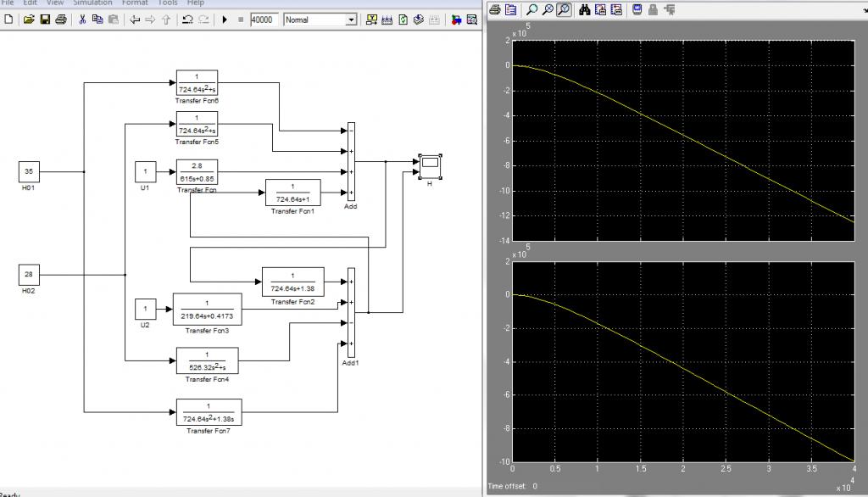Toggle the Zoom X-axis tool in scope

click(x=548, y=9)
